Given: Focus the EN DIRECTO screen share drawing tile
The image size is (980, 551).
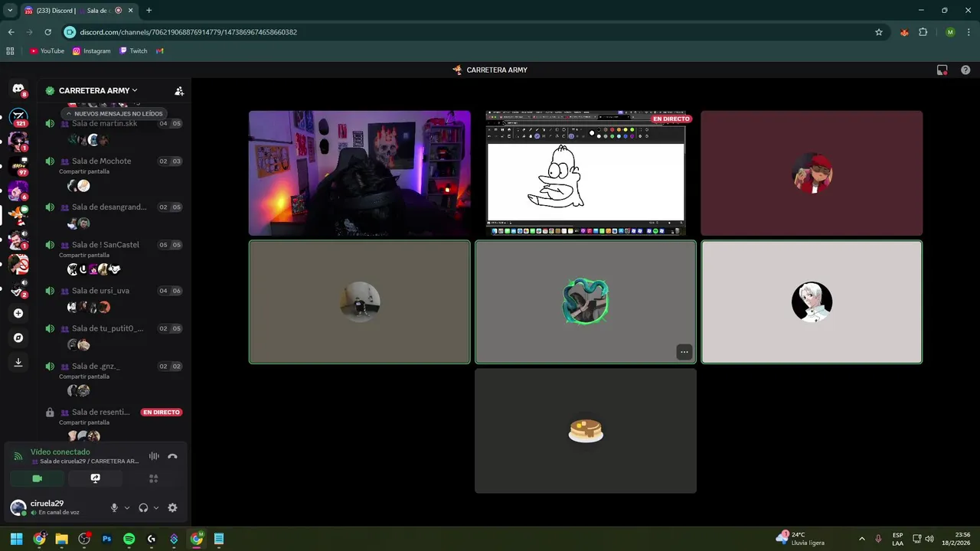Looking at the screenshot, I should click(x=586, y=173).
